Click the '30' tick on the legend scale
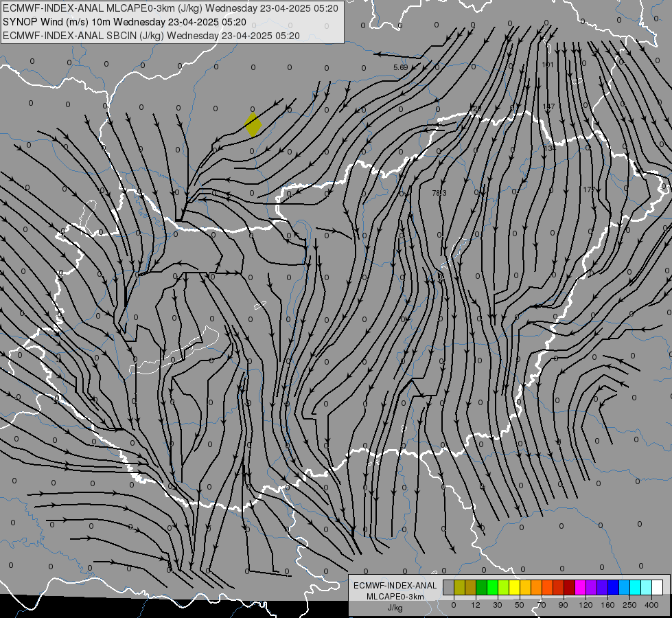This screenshot has width=672, height=618. [498, 605]
